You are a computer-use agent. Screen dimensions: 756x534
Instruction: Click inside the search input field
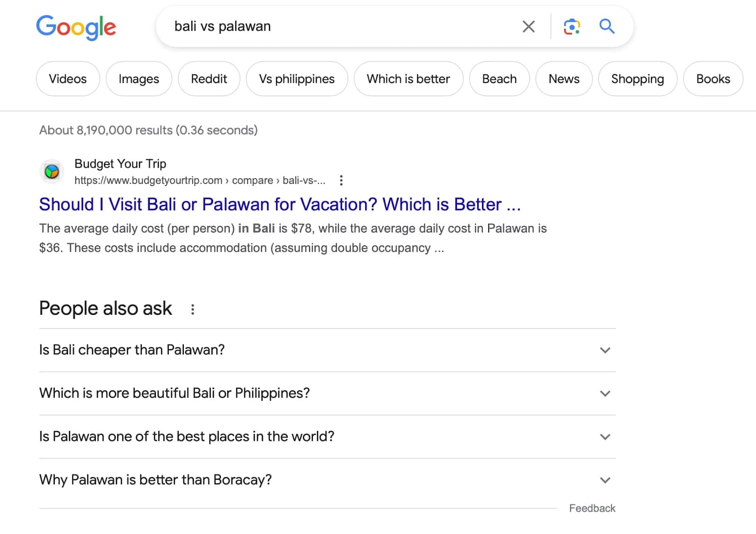pos(331,27)
